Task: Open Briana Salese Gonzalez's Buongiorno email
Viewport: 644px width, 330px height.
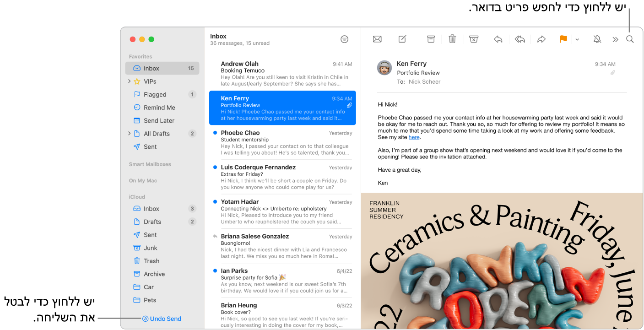Action: click(282, 246)
